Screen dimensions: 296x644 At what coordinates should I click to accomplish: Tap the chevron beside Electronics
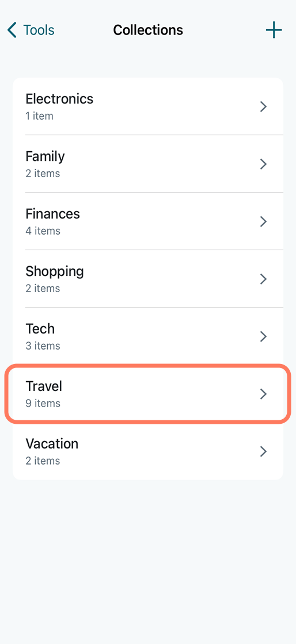click(264, 107)
